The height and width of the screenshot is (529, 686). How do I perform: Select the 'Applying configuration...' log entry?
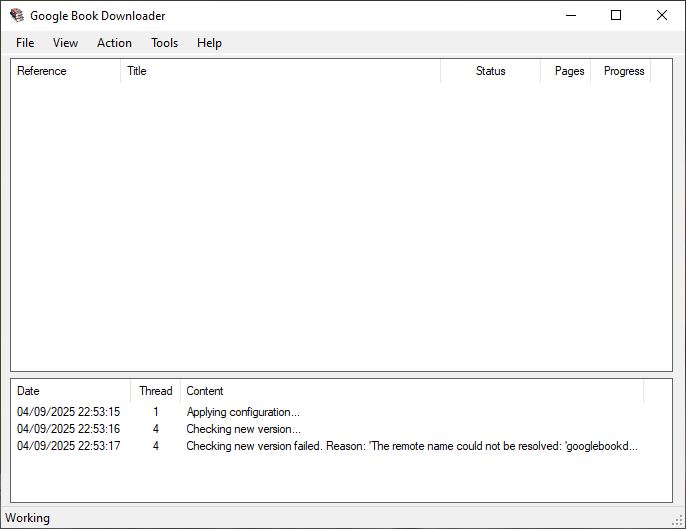327,412
